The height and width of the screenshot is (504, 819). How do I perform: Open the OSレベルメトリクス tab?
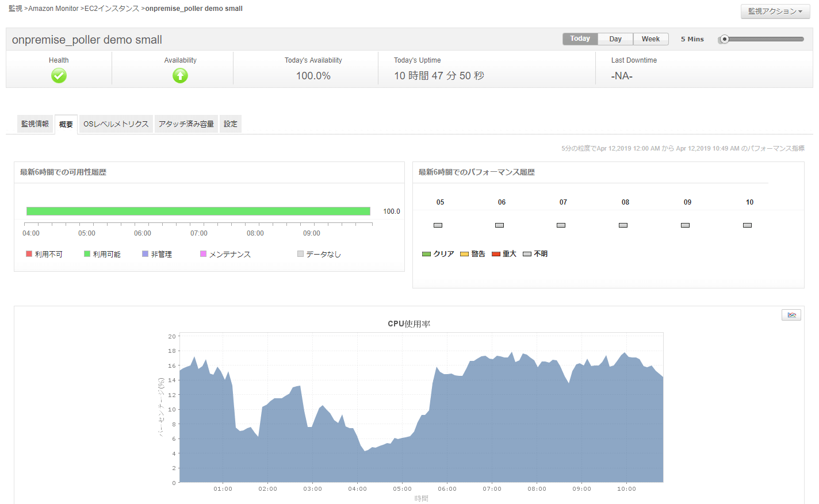coord(116,124)
